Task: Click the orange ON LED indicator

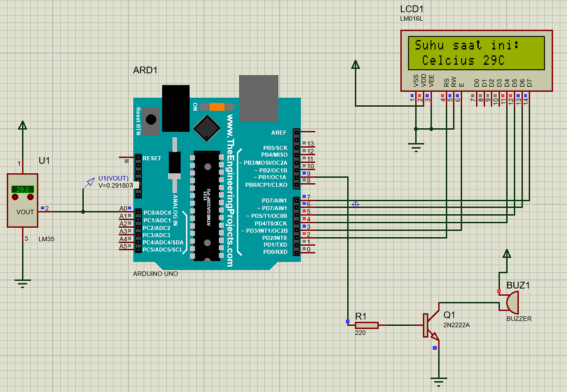Action: pos(217,107)
